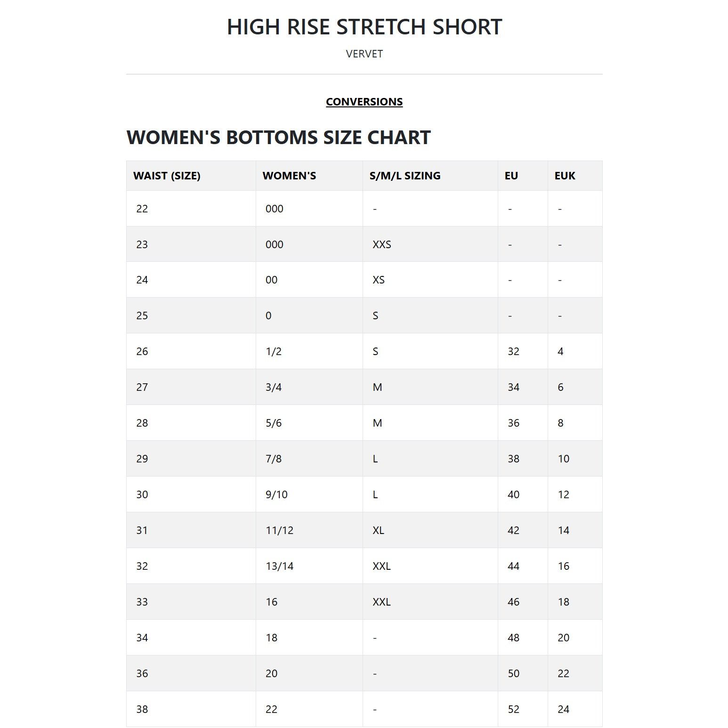Select the WOMEN'S column header

coord(309,176)
